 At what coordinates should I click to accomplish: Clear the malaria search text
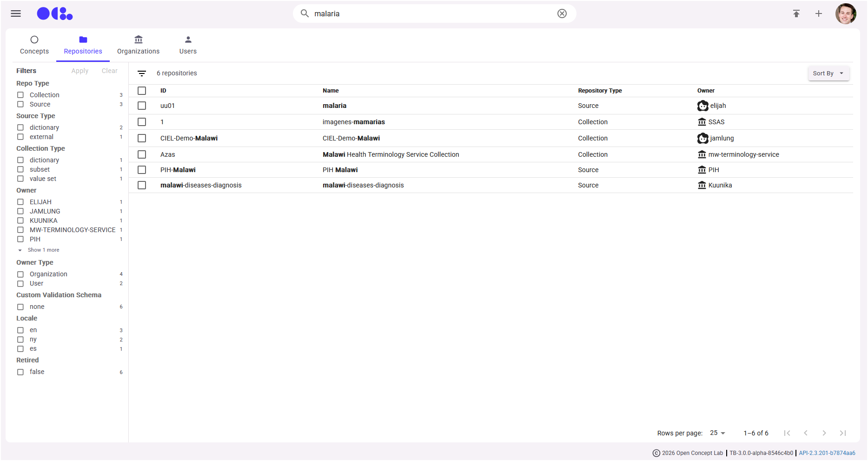coord(562,13)
